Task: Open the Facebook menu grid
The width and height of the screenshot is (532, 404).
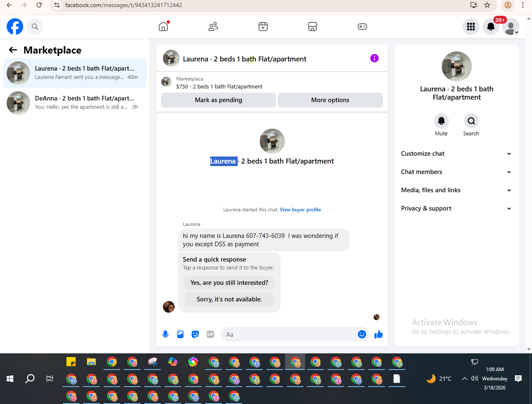Action: click(471, 27)
